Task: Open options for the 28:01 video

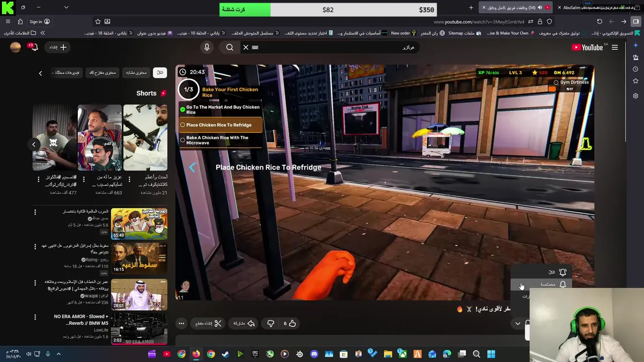Action: point(35,283)
